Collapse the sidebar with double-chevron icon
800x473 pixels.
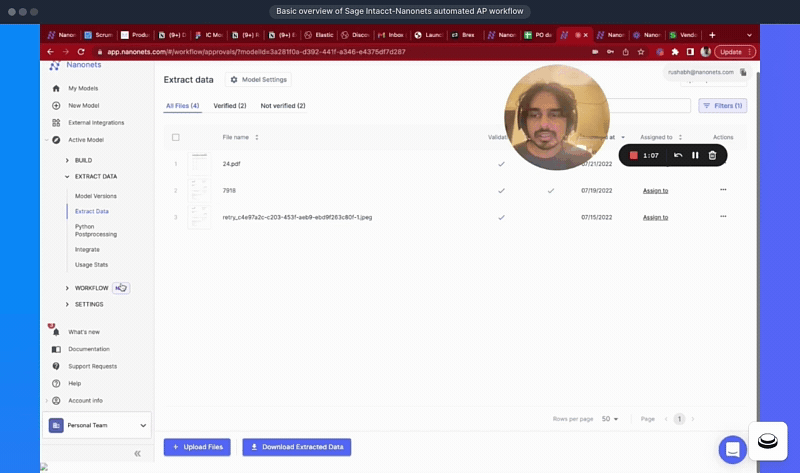[x=137, y=453]
